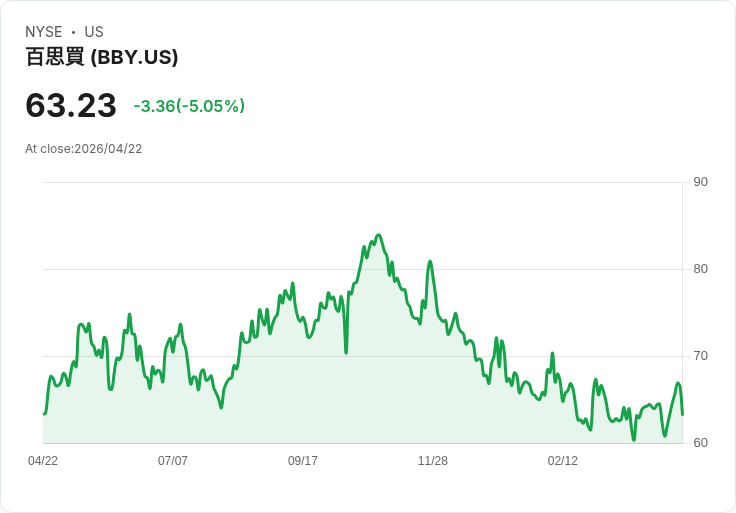Click the 80 y-axis label
736x513 pixels.
pos(700,269)
